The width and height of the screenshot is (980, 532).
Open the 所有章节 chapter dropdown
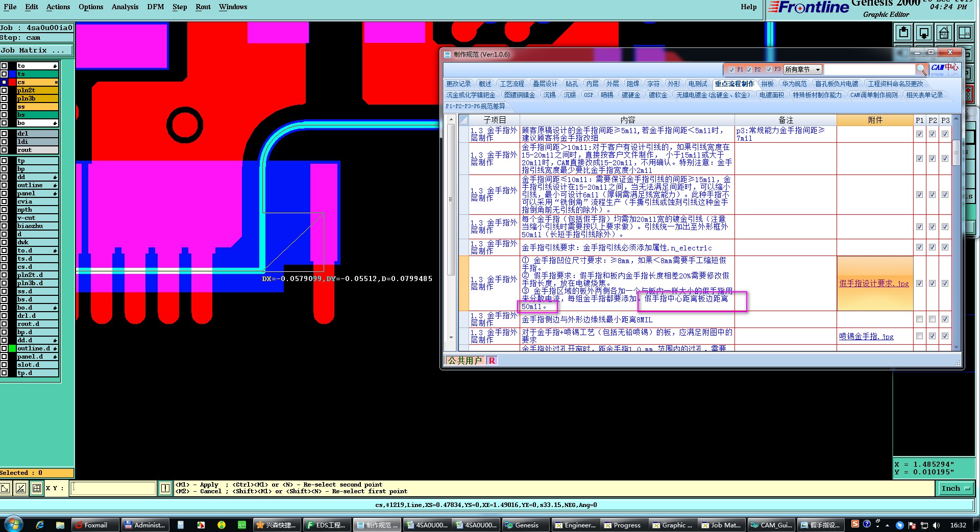click(803, 69)
